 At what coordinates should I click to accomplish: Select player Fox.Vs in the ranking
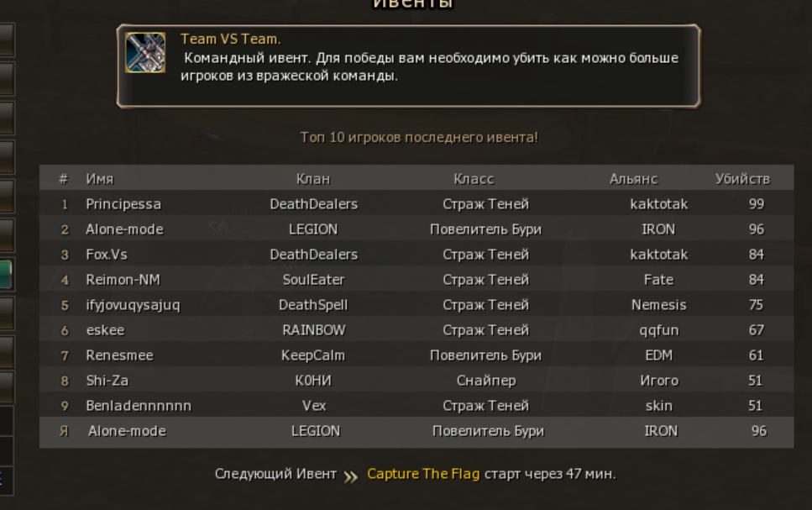pos(107,255)
